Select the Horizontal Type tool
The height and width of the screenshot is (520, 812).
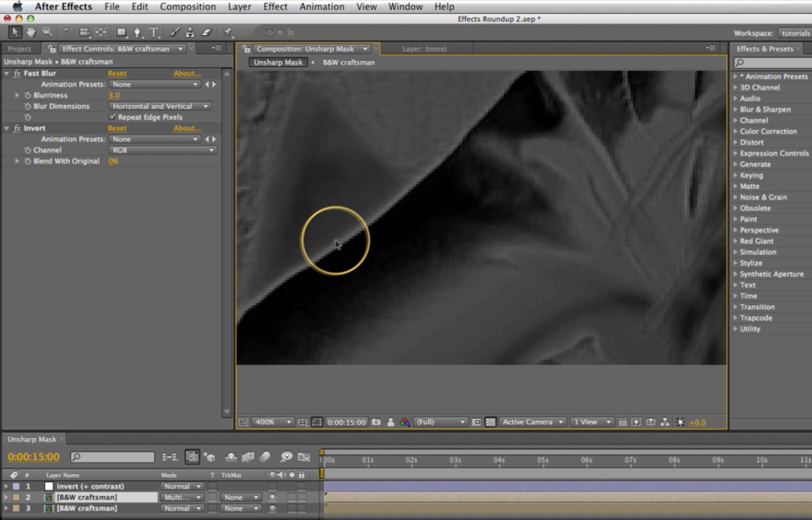pos(154,32)
